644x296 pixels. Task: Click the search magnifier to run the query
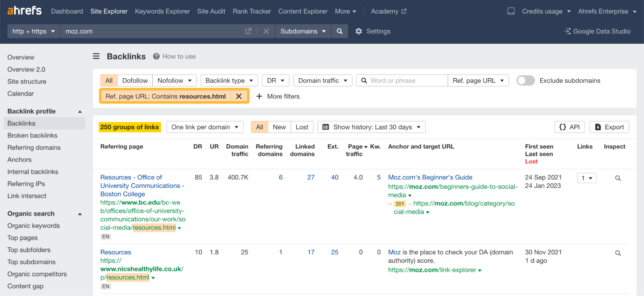click(x=339, y=31)
